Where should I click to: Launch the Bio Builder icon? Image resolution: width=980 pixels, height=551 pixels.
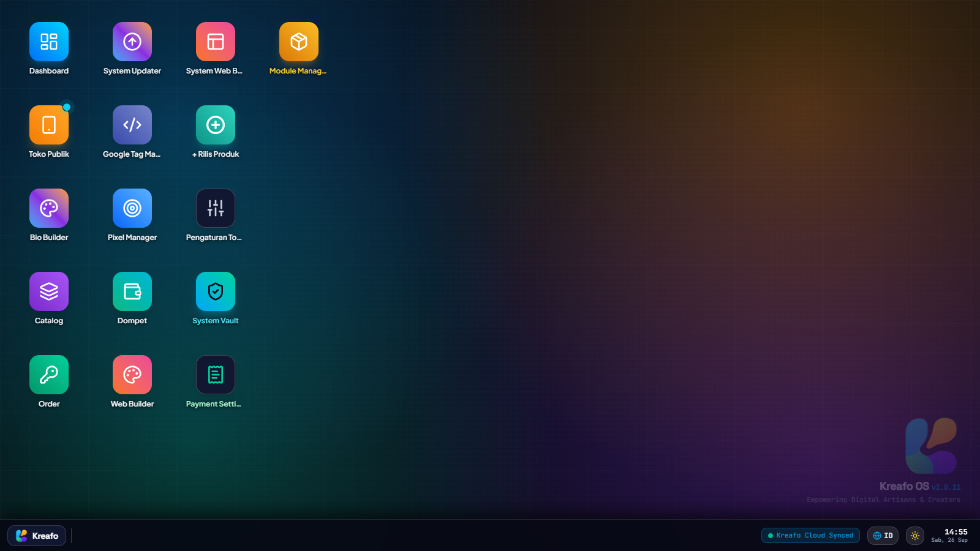click(x=49, y=208)
